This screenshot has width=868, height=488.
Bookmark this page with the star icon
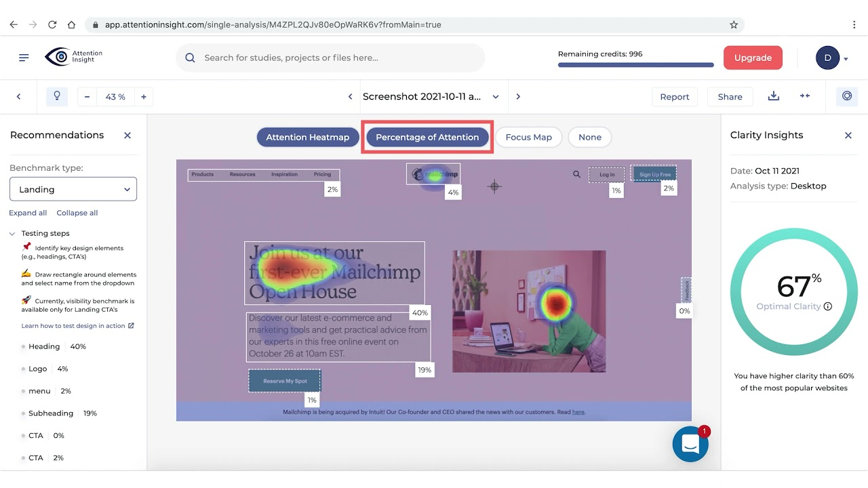point(734,24)
